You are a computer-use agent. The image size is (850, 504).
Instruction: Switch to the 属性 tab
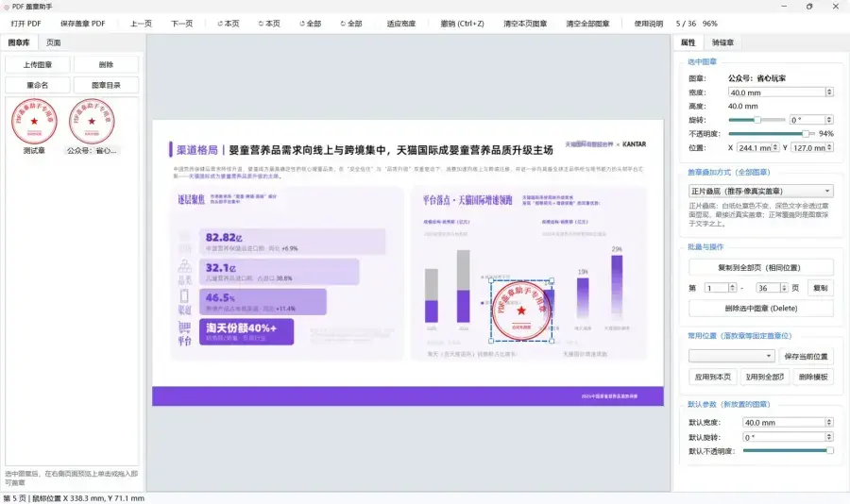coord(688,42)
